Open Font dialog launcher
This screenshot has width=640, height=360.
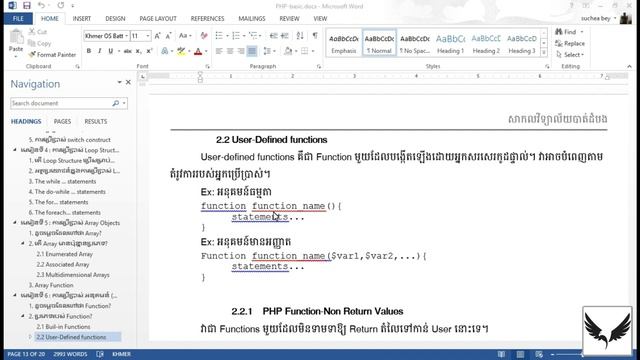pyautogui.click(x=207, y=67)
